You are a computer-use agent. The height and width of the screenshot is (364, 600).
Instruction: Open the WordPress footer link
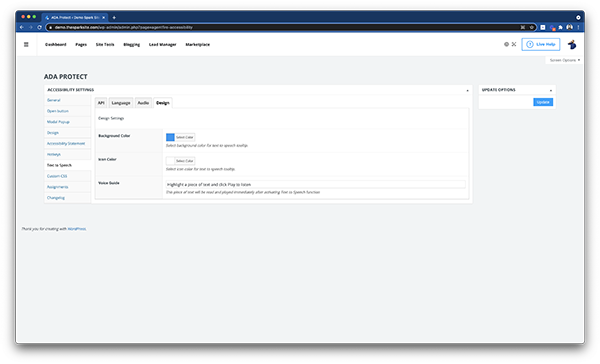[77, 229]
